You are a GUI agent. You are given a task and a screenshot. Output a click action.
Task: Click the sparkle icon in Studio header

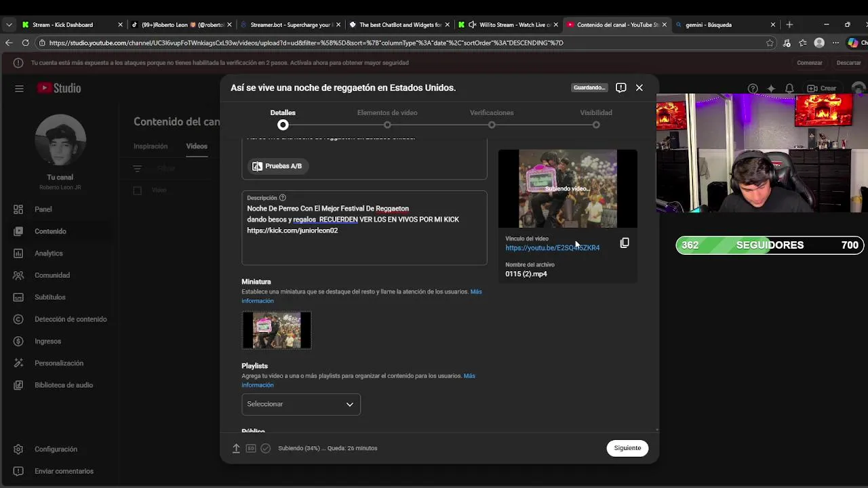click(x=771, y=88)
